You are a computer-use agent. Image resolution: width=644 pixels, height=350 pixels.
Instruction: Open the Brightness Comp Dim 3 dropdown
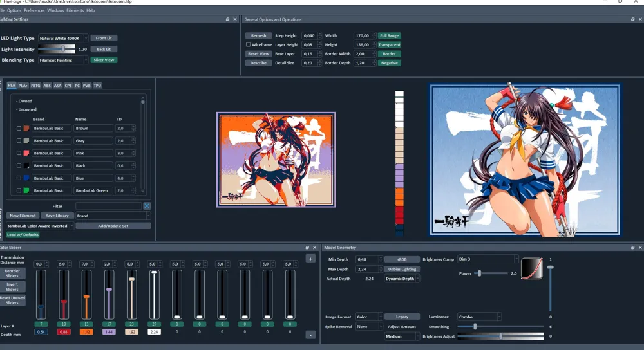click(x=488, y=259)
